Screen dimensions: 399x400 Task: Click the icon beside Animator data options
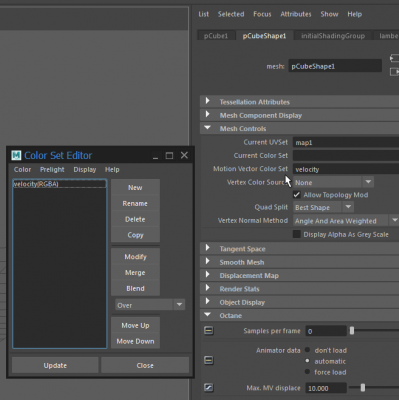coord(209,360)
